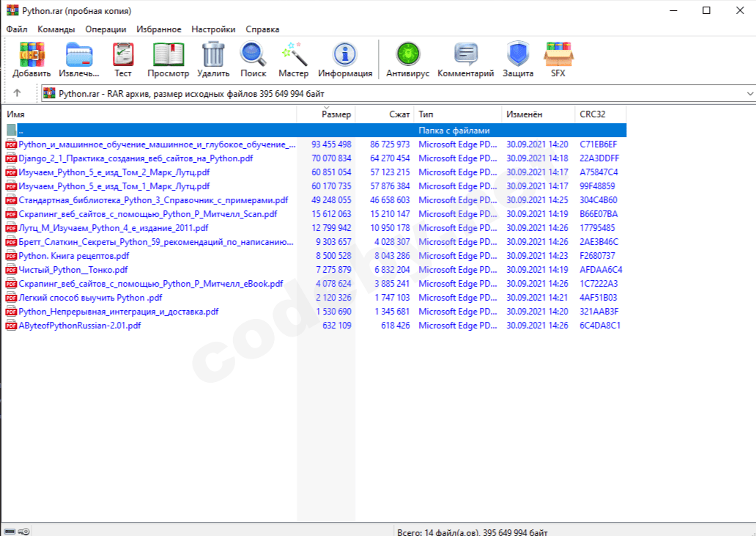Run the Тест archive test icon
Viewport: 756px width, 536px height.
tap(123, 55)
